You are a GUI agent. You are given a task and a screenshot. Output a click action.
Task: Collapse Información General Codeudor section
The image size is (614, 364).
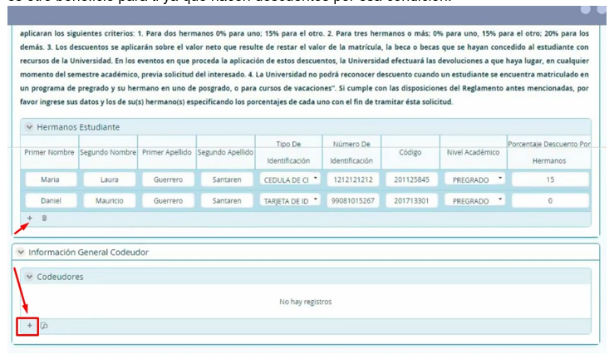(x=21, y=252)
